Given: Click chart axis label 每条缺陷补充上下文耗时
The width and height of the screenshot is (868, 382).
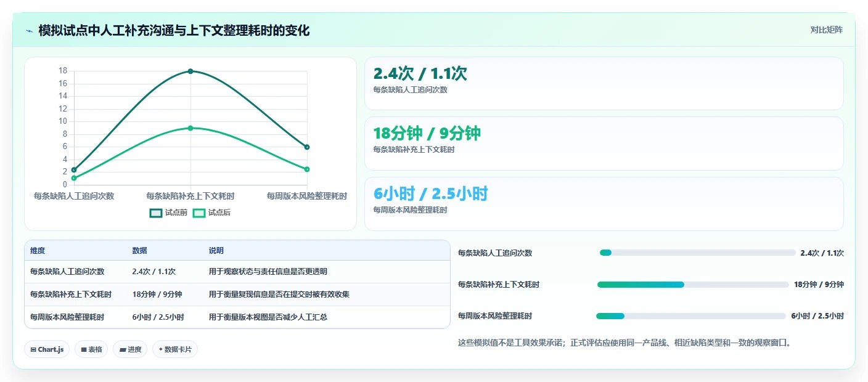Looking at the screenshot, I should (x=190, y=196).
